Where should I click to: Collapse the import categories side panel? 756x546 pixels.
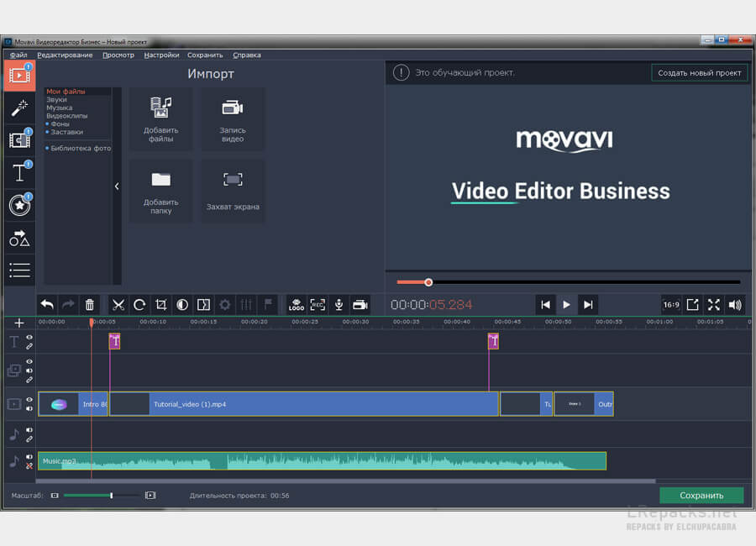point(117,186)
